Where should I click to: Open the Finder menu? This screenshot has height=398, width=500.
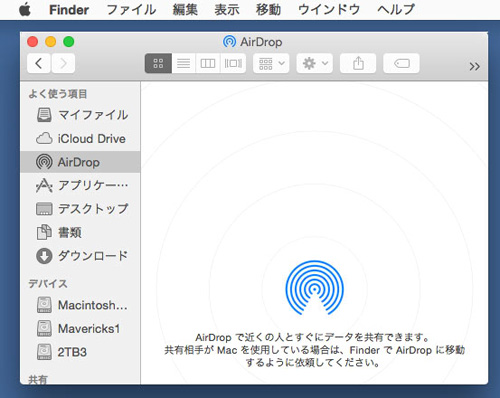[69, 10]
